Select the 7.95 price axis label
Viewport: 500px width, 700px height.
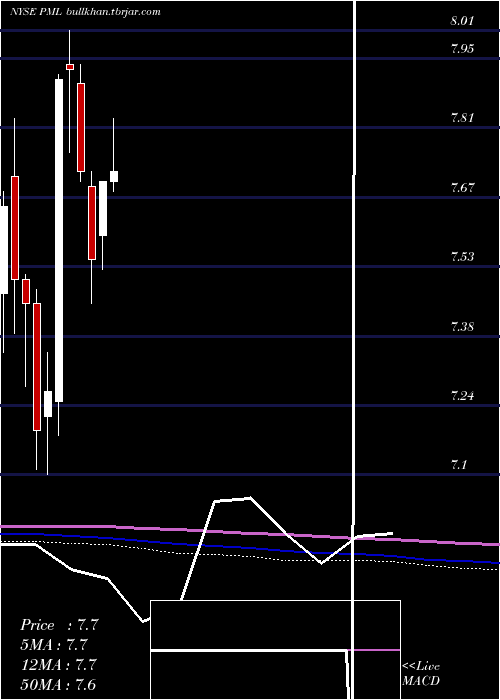[462, 49]
